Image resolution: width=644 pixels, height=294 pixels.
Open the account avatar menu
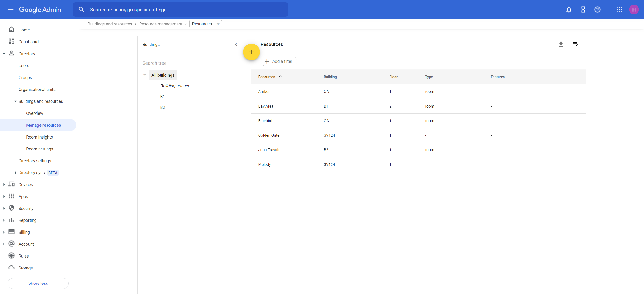click(x=634, y=10)
